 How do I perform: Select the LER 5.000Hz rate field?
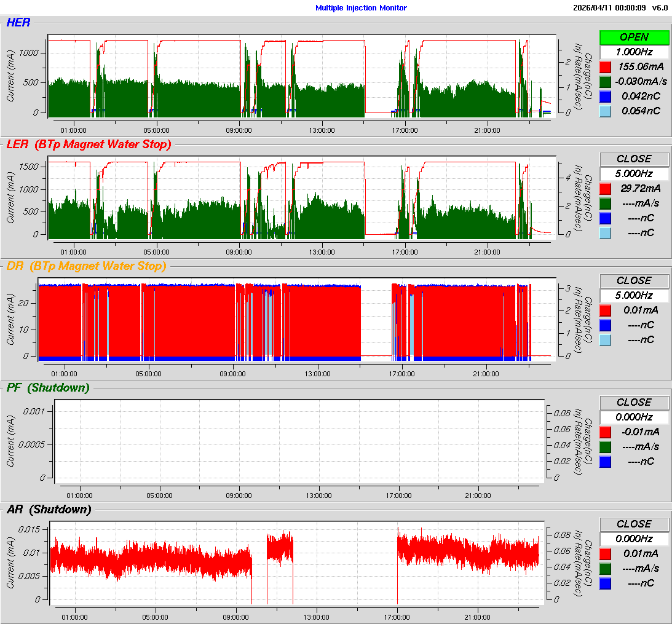tap(634, 173)
